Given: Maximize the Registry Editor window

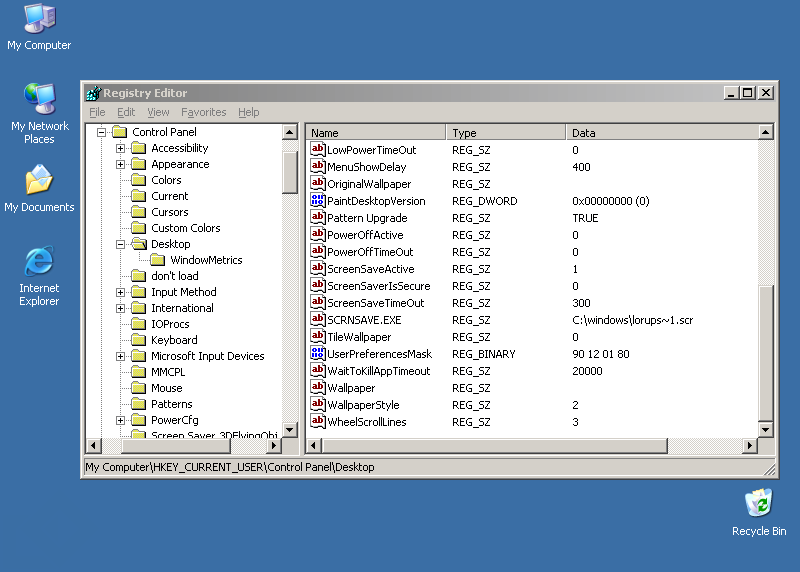Looking at the screenshot, I should point(748,93).
